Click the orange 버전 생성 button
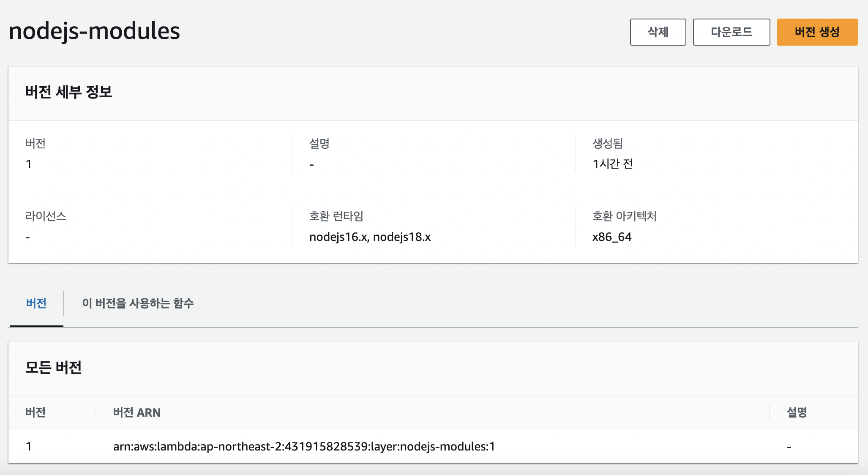Screen dimensions: 868x475 point(817,32)
